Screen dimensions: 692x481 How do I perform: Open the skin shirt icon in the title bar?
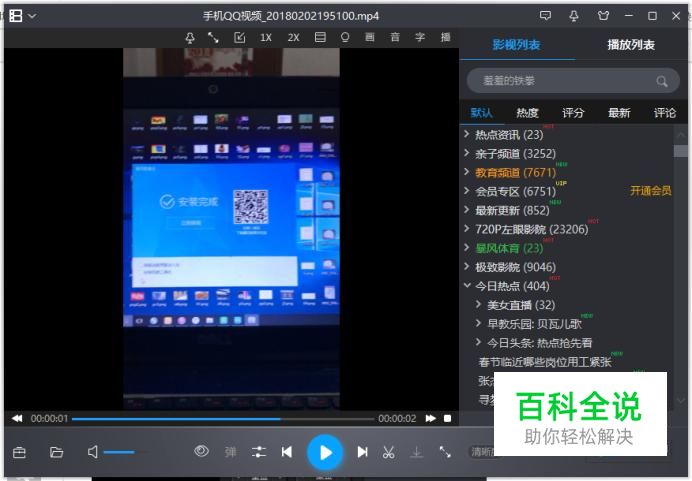coord(603,16)
